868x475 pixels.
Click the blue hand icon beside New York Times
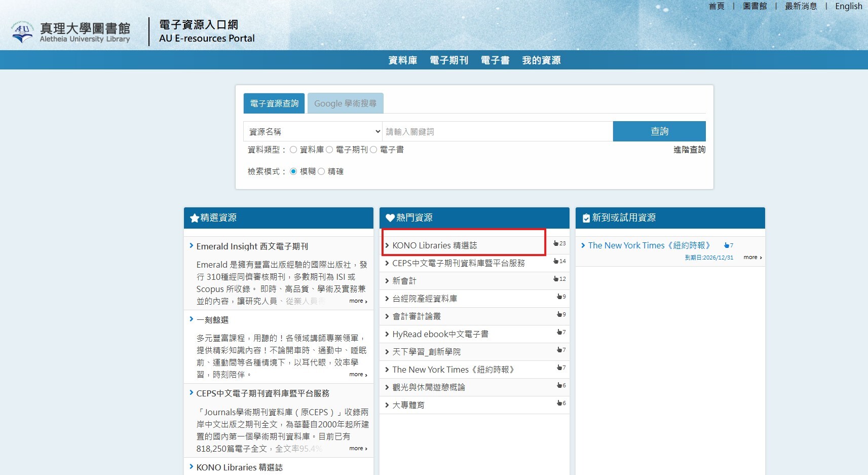point(727,245)
